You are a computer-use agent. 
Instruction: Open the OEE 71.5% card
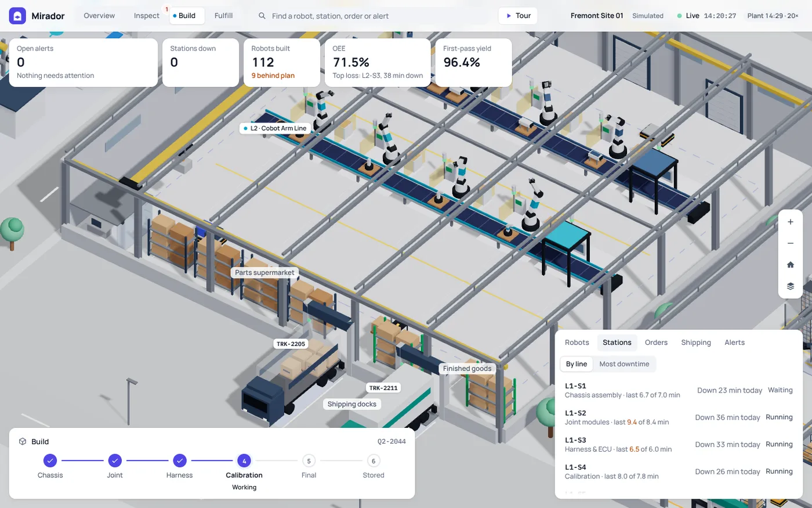pyautogui.click(x=378, y=63)
